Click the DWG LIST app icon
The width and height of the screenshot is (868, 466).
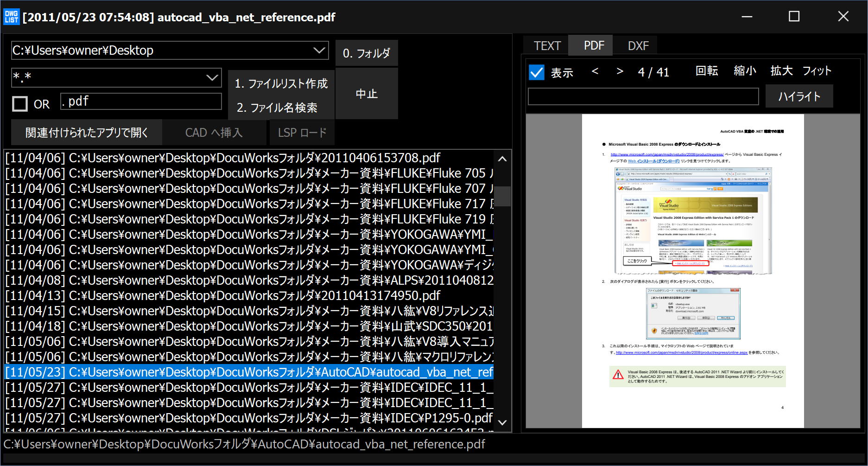[11, 17]
